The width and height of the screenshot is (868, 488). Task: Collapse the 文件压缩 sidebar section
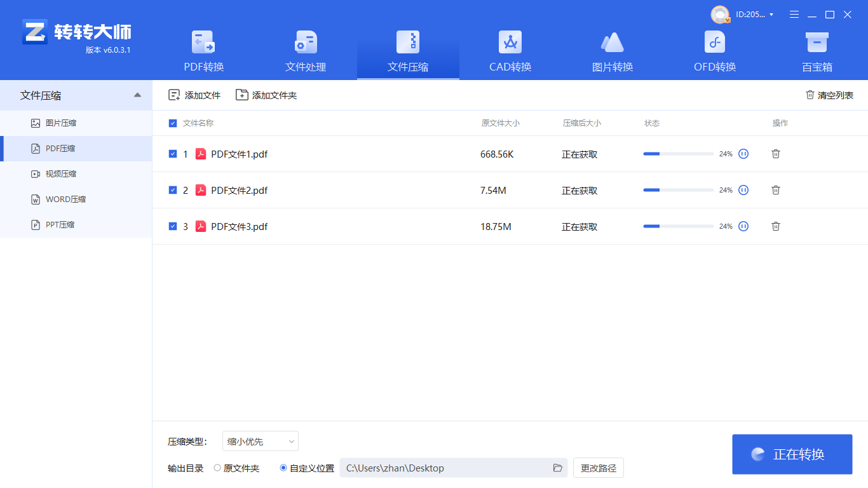138,95
